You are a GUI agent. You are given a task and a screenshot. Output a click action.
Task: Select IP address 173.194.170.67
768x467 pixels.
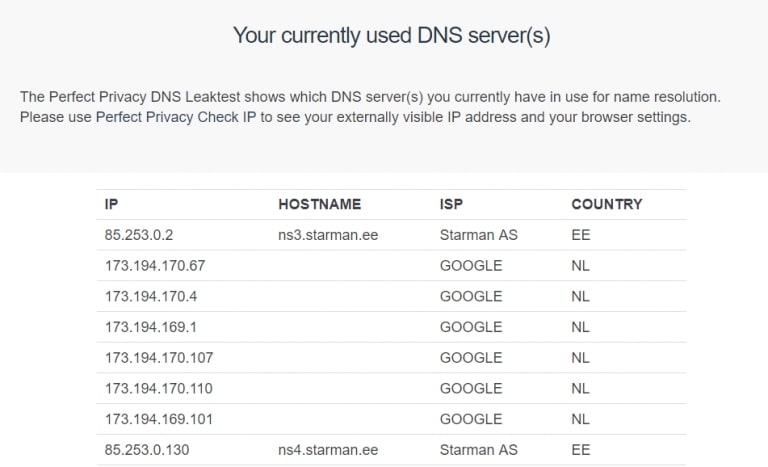155,266
